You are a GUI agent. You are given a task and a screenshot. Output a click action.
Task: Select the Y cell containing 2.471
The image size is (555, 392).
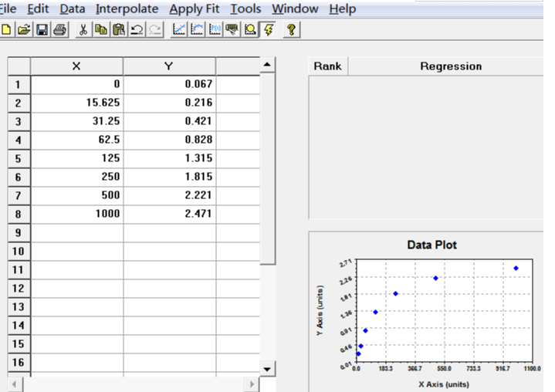click(169, 214)
